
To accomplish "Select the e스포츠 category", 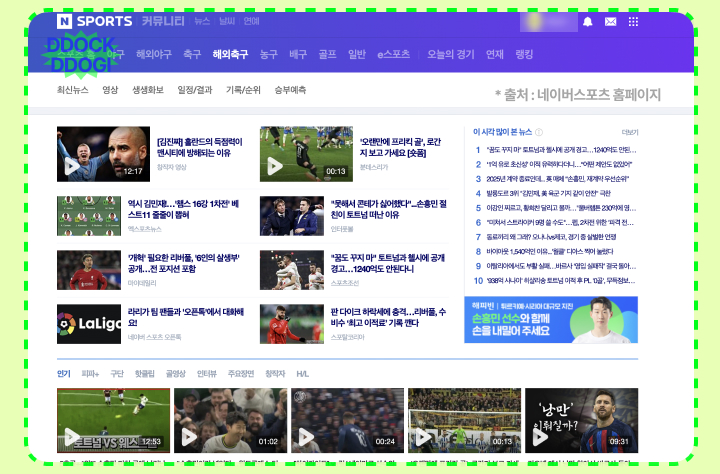I will tap(394, 54).
